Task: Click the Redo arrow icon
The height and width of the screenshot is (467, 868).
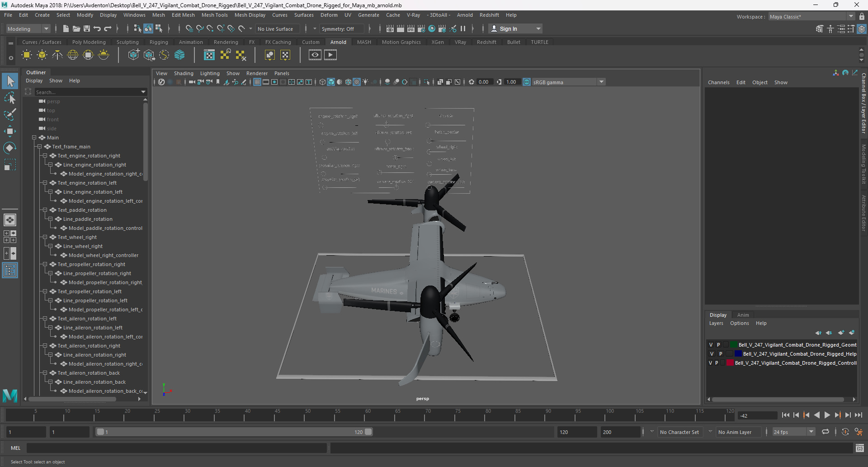Action: click(108, 29)
